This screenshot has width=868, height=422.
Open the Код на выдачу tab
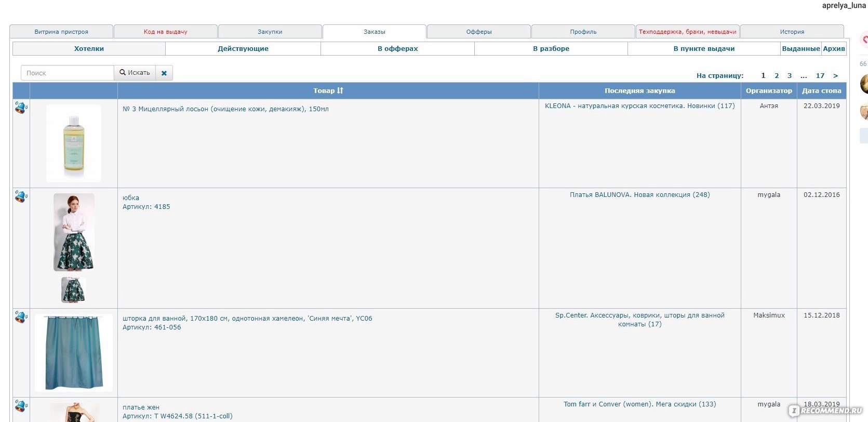[166, 32]
